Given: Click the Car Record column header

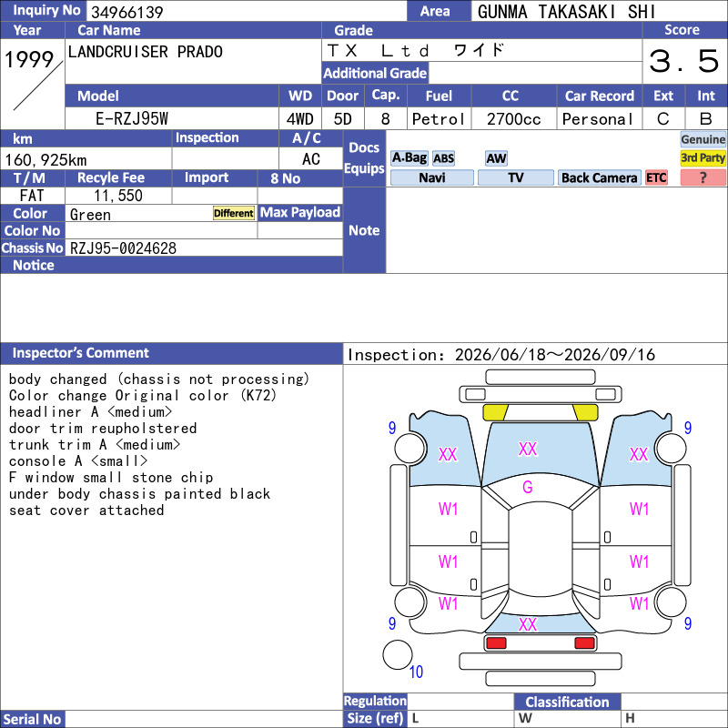Looking at the screenshot, I should (599, 96).
